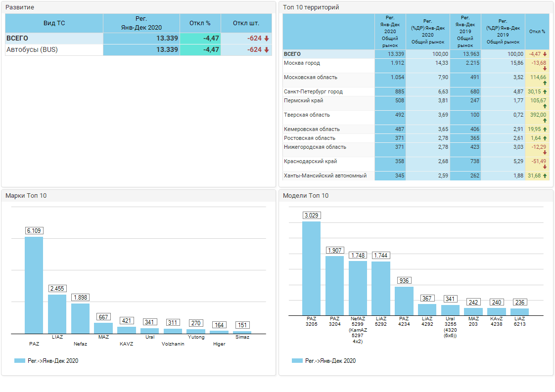Click legend color swatch in Марки Топ 10

click(x=19, y=361)
